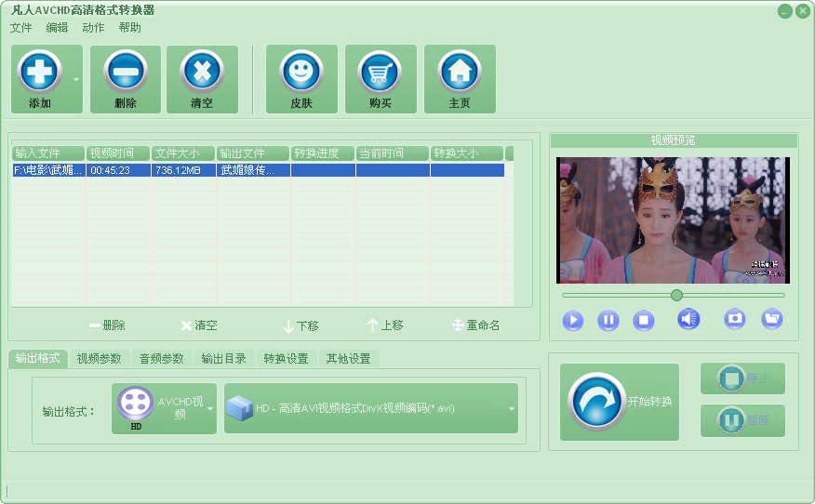The image size is (815, 504).
Task: Click 上移 to move file up
Action: (x=385, y=325)
